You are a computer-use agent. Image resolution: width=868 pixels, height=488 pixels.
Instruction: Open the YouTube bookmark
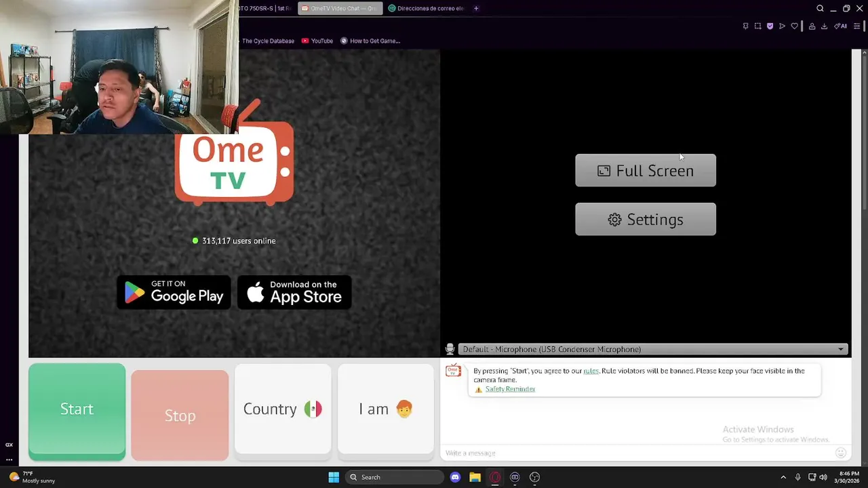[317, 41]
